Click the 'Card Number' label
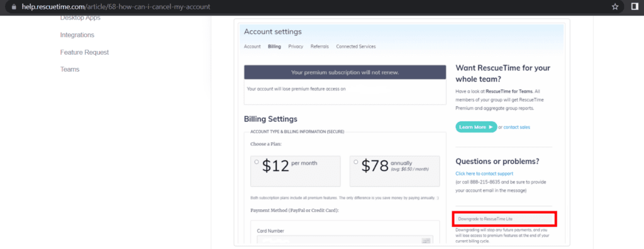Screen dimensions: 644x249 coord(270,231)
